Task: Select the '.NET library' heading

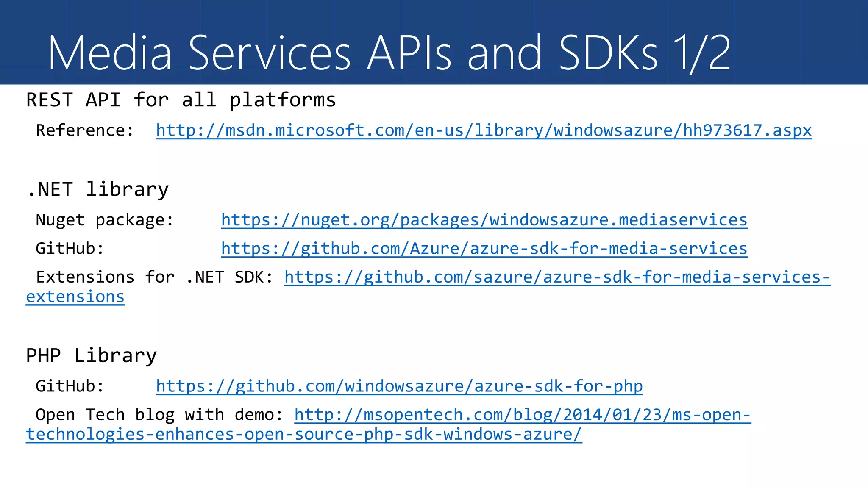Action: (97, 189)
